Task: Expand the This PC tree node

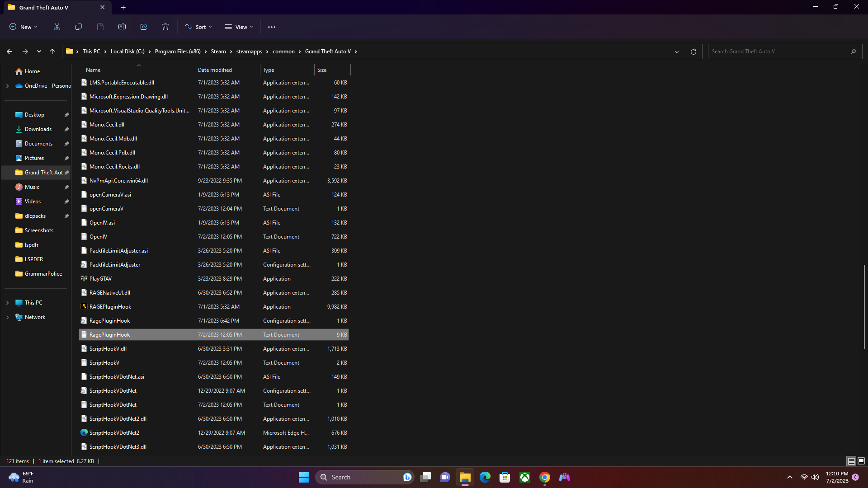Action: (x=7, y=303)
